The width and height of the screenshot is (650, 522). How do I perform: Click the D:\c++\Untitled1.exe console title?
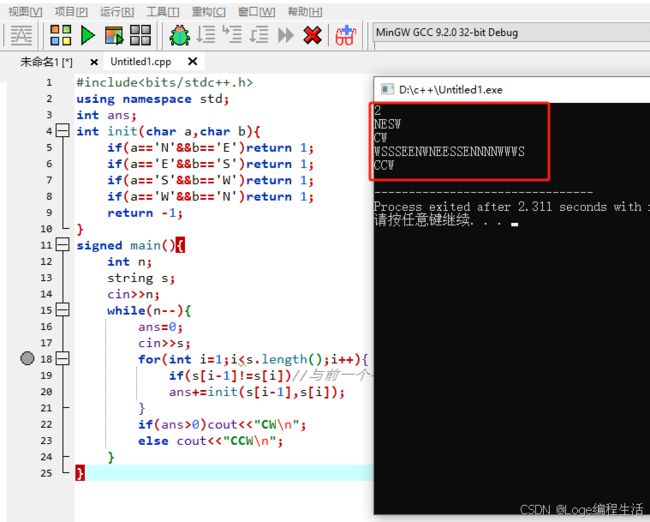pos(451,90)
